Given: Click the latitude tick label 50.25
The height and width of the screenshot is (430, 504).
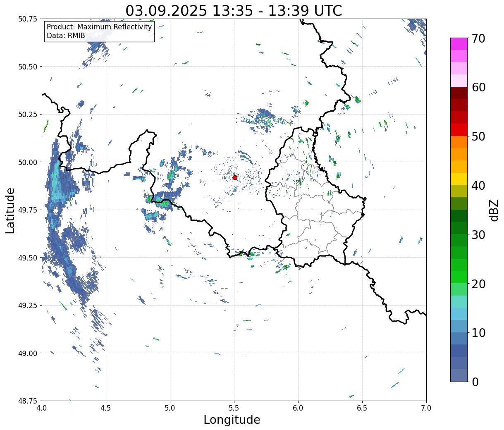Looking at the screenshot, I should pyautogui.click(x=27, y=115).
